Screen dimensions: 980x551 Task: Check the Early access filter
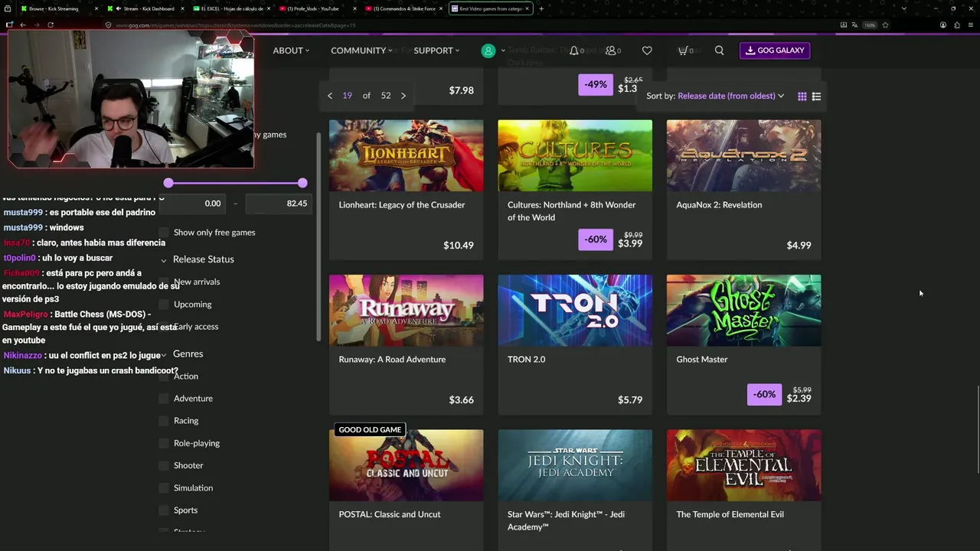tap(163, 327)
